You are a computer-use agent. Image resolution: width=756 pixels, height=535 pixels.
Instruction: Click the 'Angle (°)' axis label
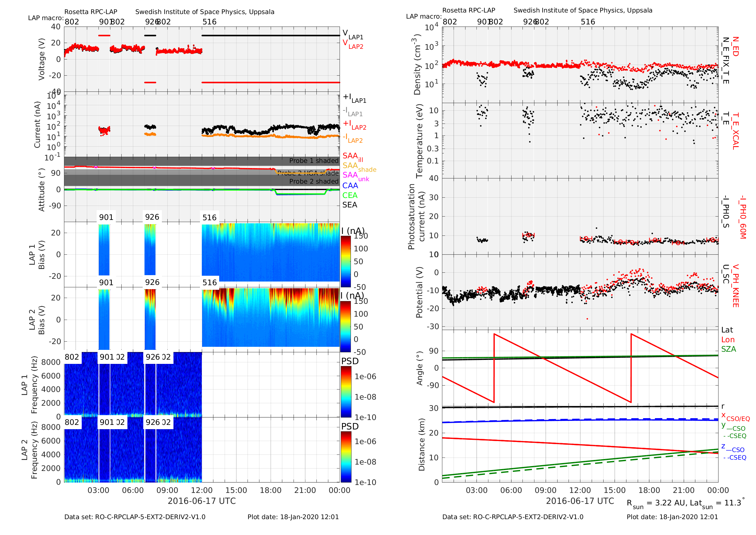(419, 368)
